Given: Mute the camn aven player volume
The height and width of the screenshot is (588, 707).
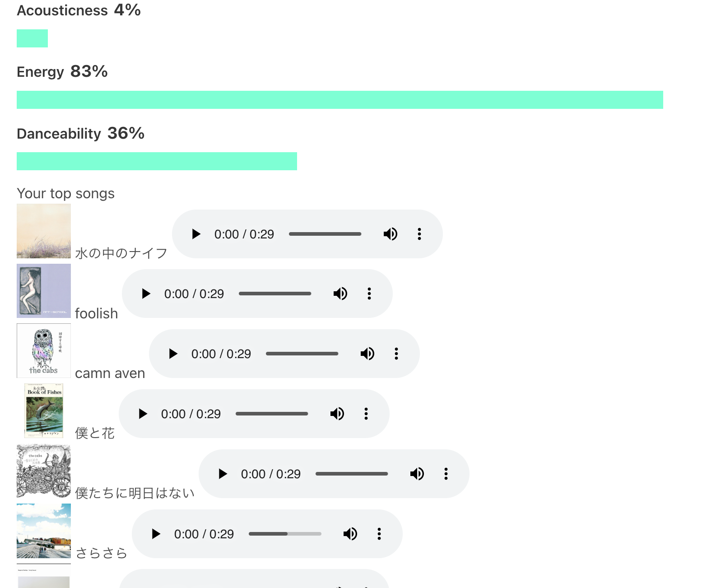Looking at the screenshot, I should [367, 354].
